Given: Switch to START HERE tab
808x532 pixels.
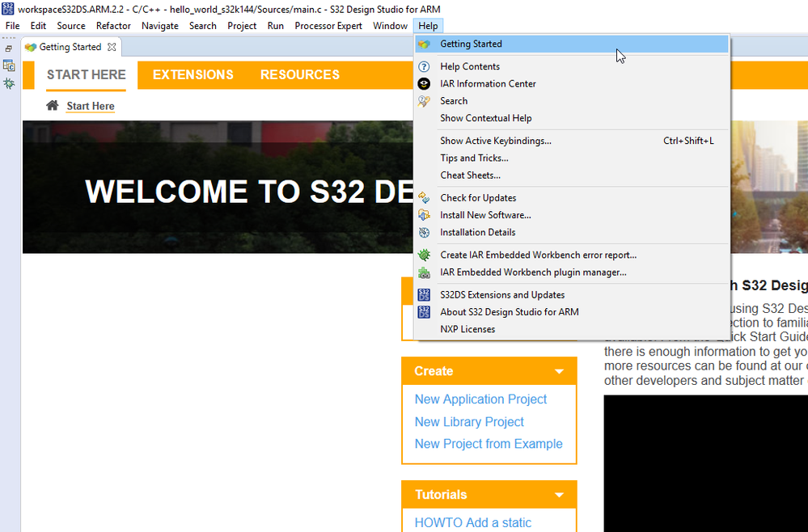Looking at the screenshot, I should [x=86, y=75].
